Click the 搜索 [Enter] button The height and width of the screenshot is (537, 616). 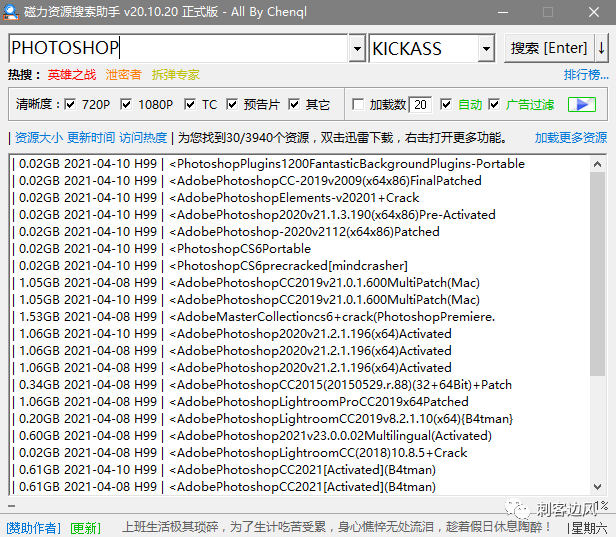pos(549,48)
